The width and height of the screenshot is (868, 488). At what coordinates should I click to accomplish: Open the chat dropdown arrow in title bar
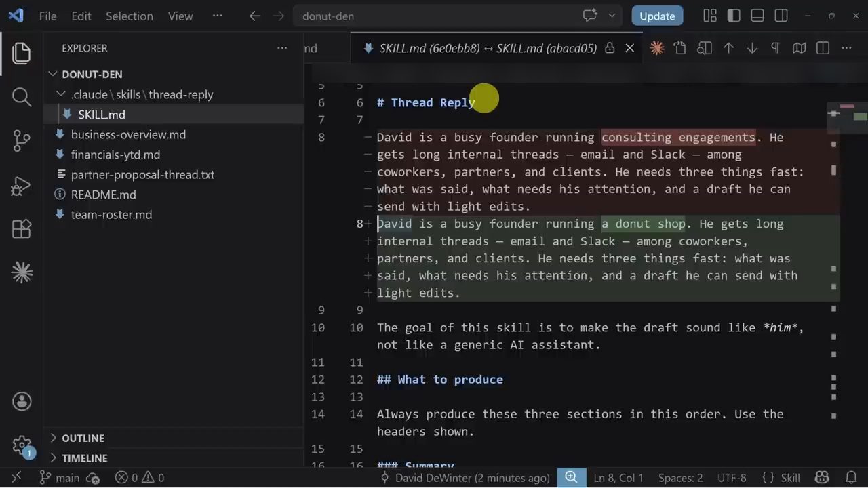pos(611,16)
